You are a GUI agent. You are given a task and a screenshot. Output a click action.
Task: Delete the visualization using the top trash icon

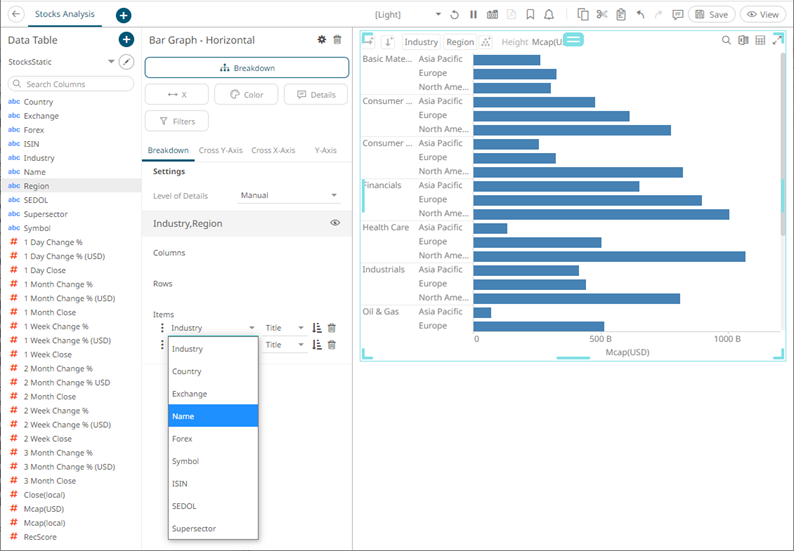(x=337, y=40)
